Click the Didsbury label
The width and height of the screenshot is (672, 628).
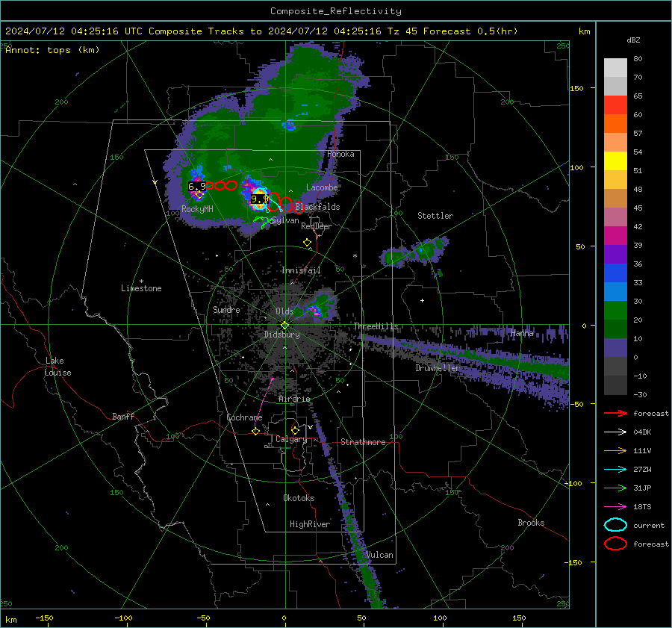coord(281,335)
